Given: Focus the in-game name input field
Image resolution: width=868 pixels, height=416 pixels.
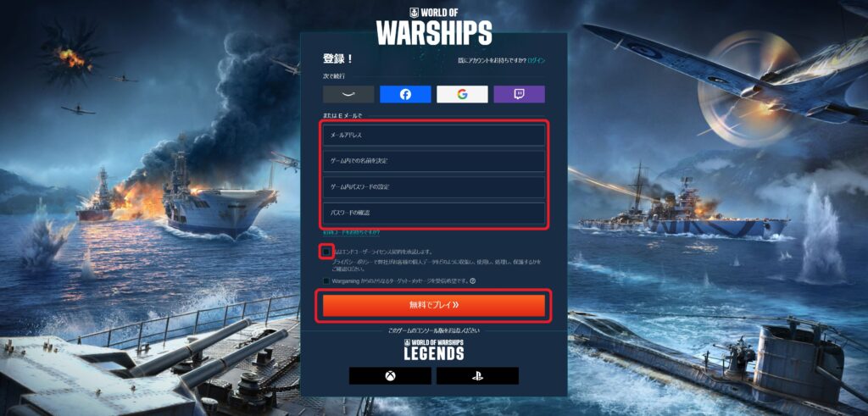Looking at the screenshot, I should pos(434,161).
